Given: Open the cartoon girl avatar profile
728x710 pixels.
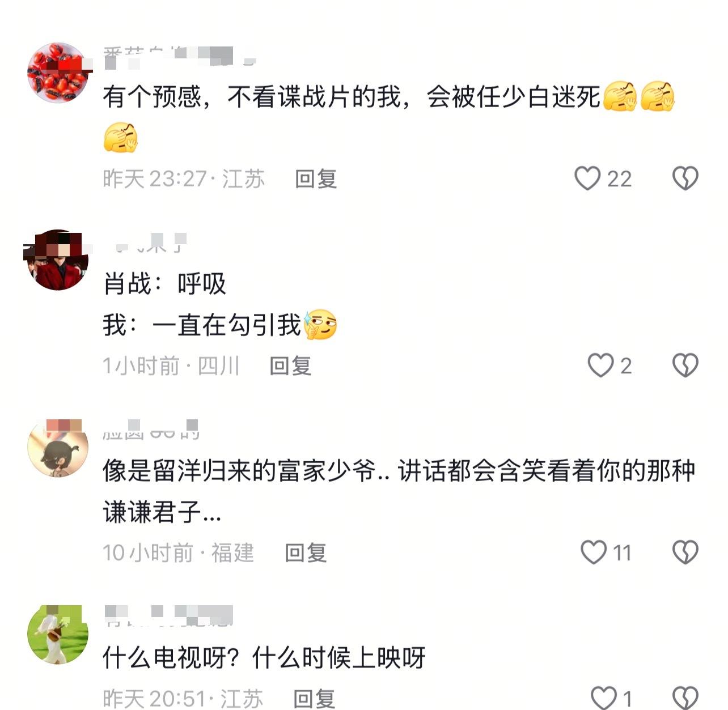Looking at the screenshot, I should 58,447.
